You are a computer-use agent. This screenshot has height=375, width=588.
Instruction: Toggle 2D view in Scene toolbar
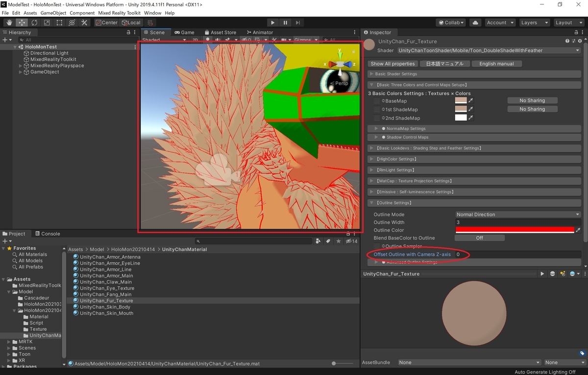(195, 40)
